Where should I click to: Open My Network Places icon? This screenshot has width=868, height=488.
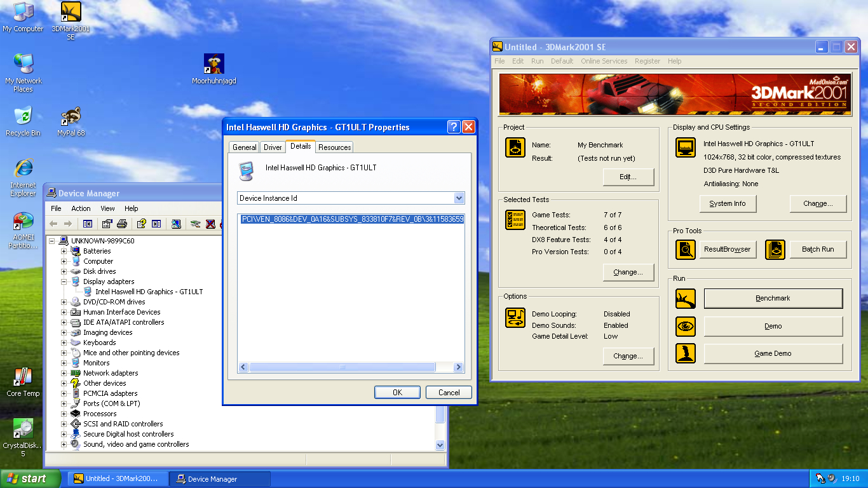pyautogui.click(x=23, y=72)
